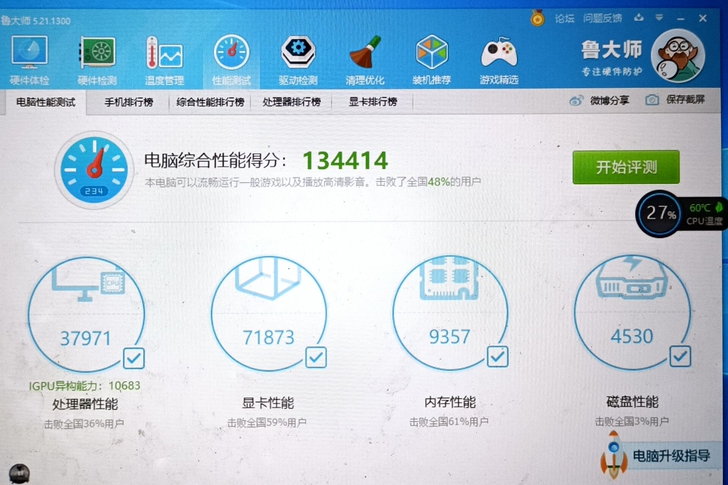
Task: Click the memory score 9357
Action: point(449,336)
